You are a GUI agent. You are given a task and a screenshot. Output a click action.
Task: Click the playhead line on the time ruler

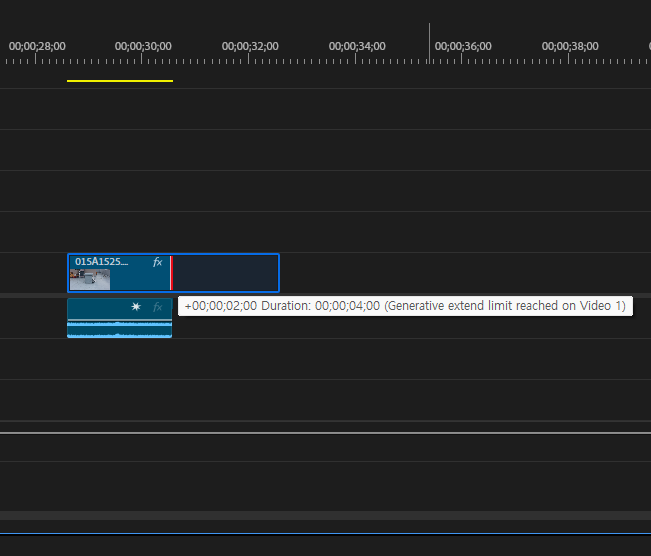click(x=430, y=40)
